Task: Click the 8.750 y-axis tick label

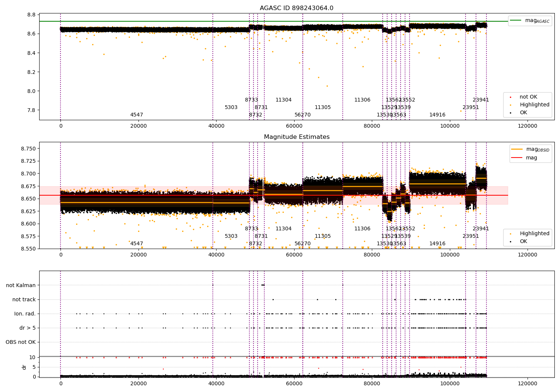Action: point(28,149)
